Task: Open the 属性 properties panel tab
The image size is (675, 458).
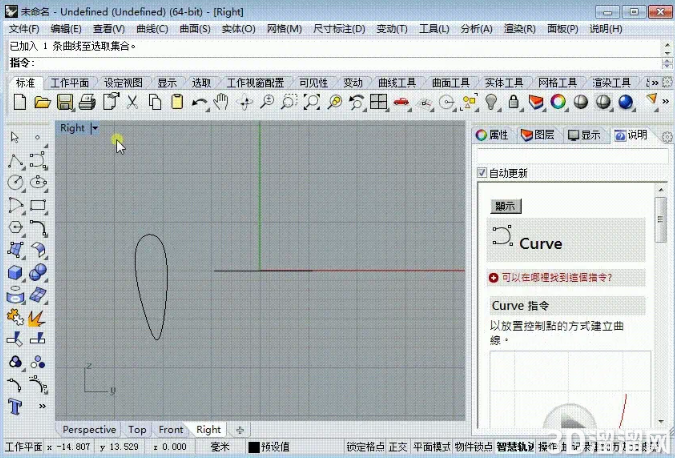Action: tap(492, 135)
